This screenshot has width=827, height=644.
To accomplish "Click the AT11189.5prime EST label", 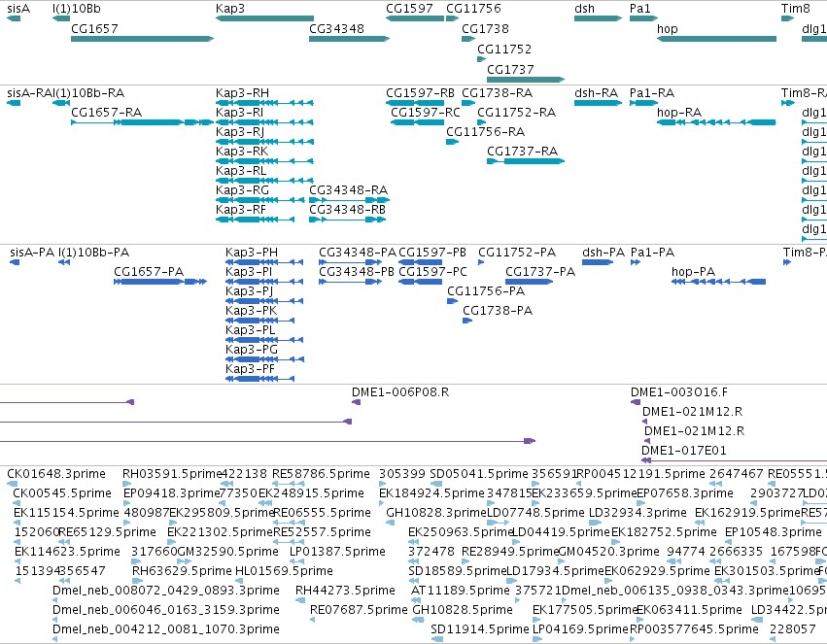I will [x=460, y=591].
